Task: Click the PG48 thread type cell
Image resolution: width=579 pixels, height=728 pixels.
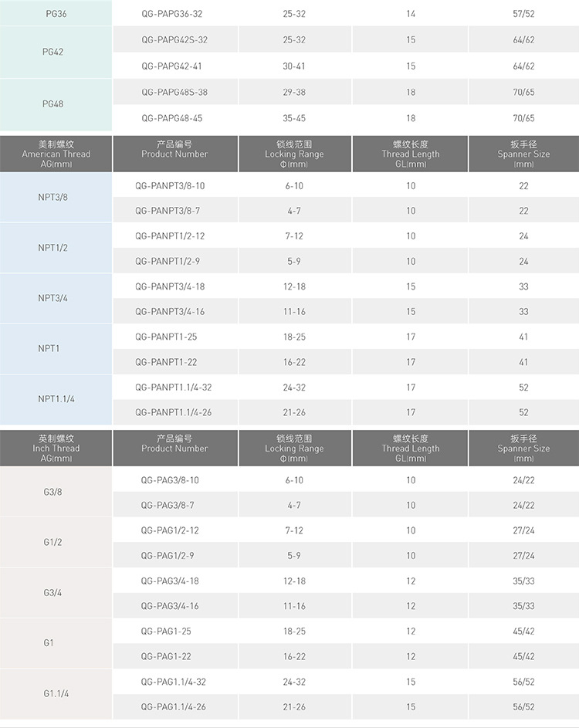Action: pos(56,104)
